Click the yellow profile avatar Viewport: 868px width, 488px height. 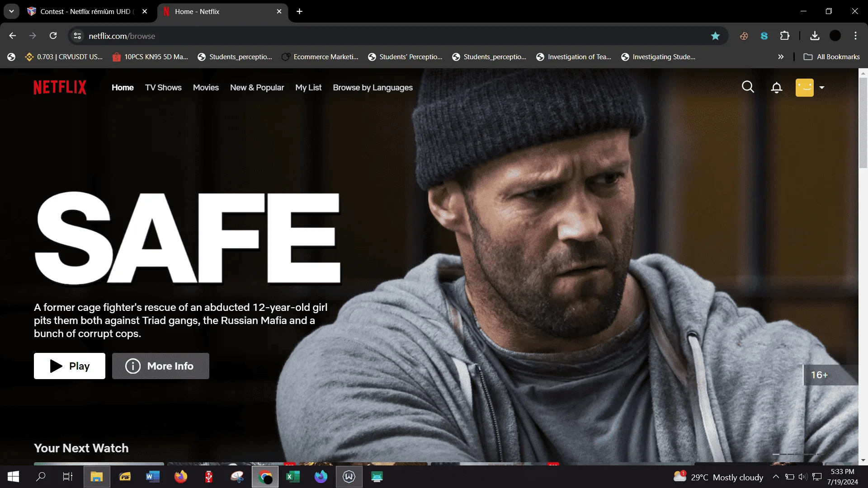click(x=804, y=88)
